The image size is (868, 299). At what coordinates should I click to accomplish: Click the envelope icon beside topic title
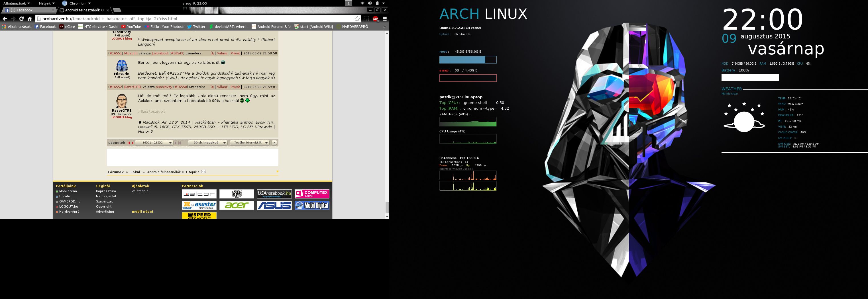tap(203, 172)
